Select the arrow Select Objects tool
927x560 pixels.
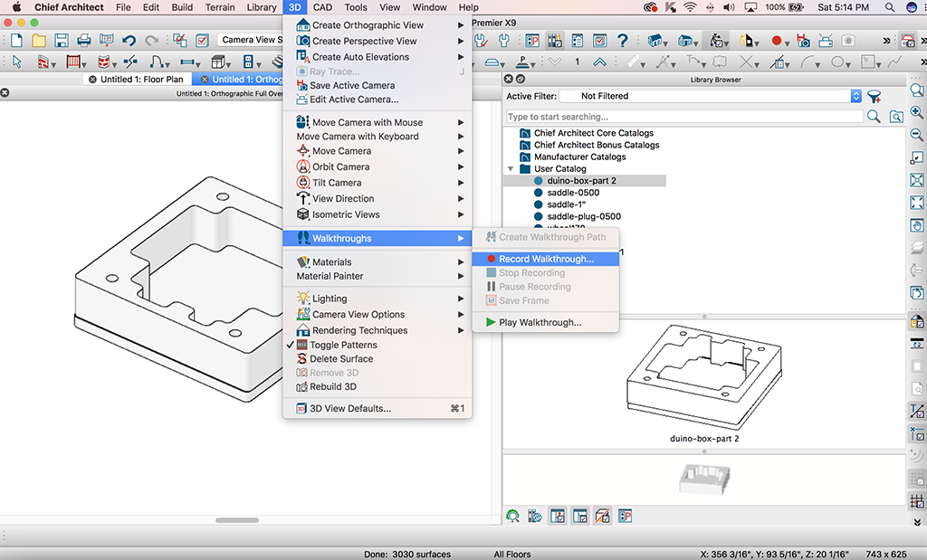tap(16, 62)
